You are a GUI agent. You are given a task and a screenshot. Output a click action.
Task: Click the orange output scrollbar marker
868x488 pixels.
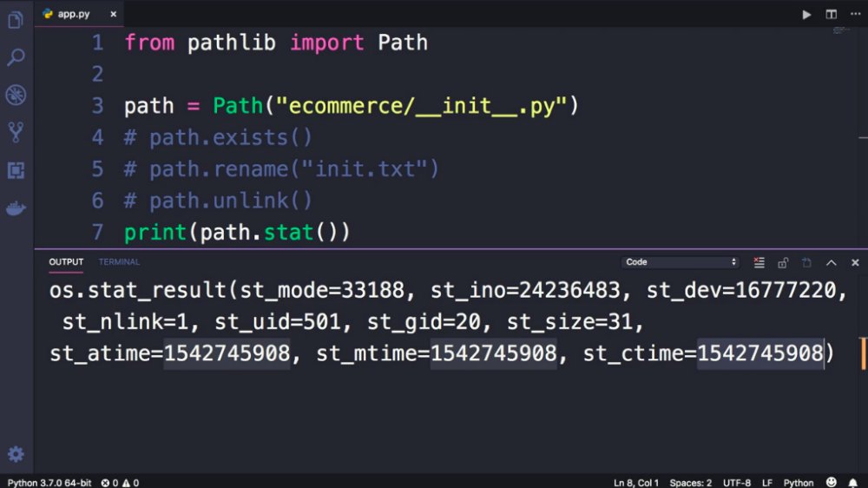pyautogui.click(x=864, y=353)
